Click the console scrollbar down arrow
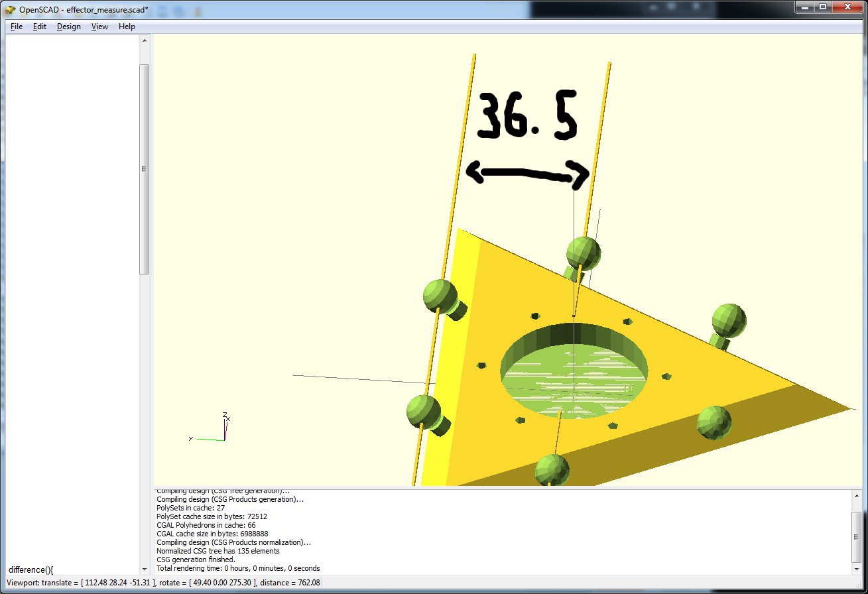 (x=857, y=569)
